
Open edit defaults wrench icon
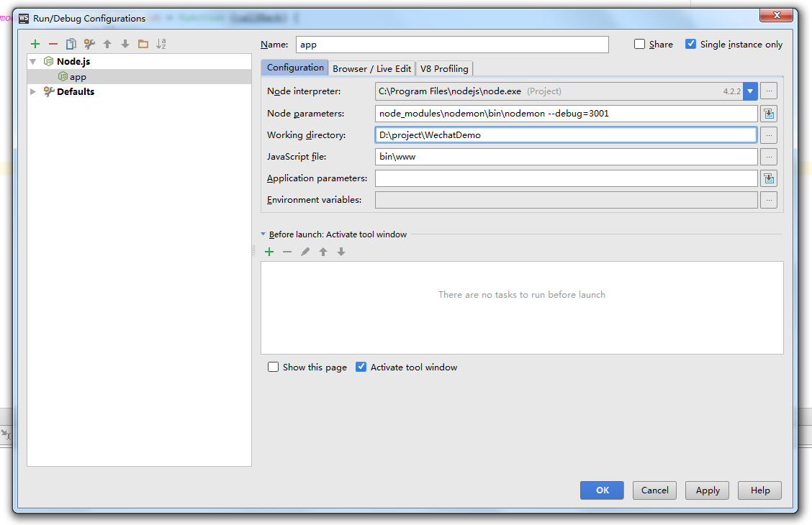pyautogui.click(x=89, y=45)
